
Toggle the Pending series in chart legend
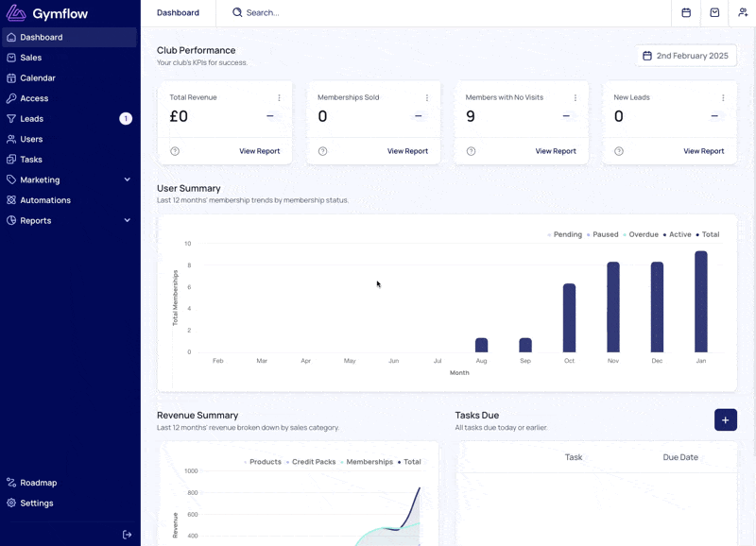(x=564, y=234)
